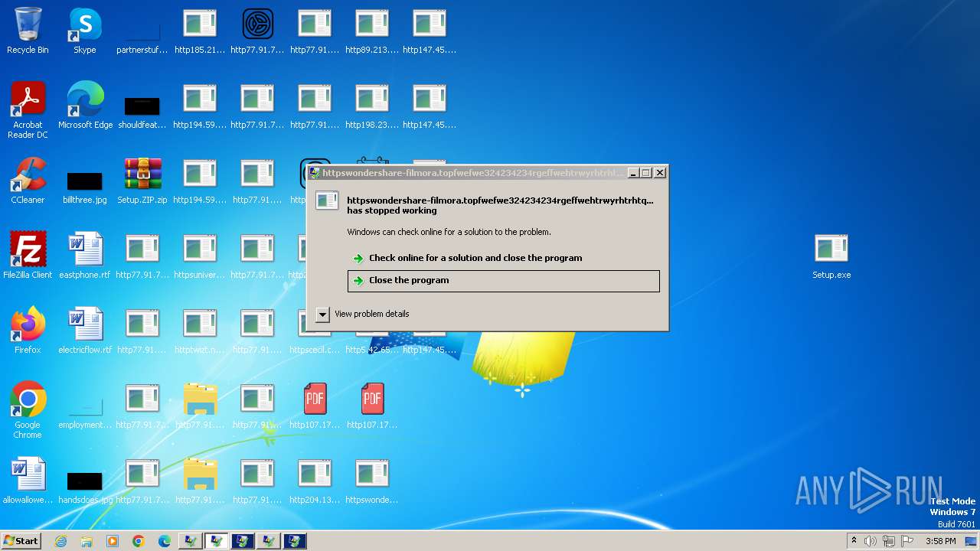Select the Setup.exe desktop file
This screenshot has width=980, height=551.
pyautogui.click(x=831, y=256)
